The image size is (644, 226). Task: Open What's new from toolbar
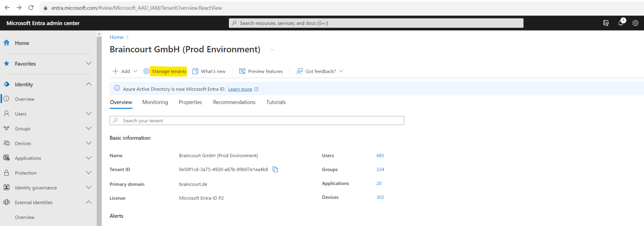point(209,71)
